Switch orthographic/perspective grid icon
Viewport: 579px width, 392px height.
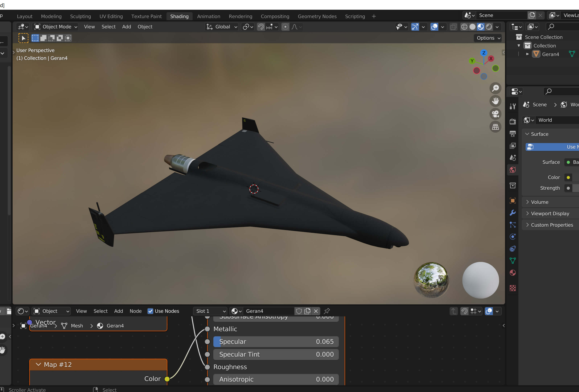(x=495, y=127)
